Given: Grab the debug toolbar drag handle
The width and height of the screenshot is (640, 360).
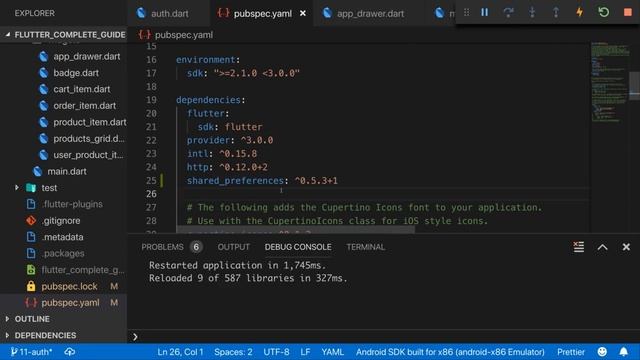Looking at the screenshot, I should pos(466,12).
